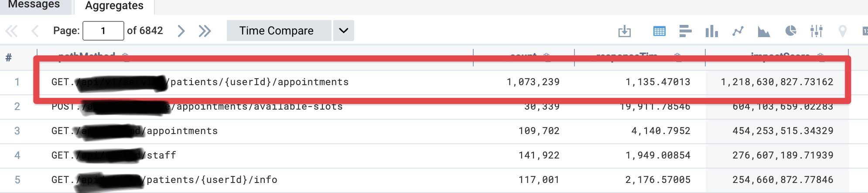Image resolution: width=868 pixels, height=193 pixels.
Task: Go to the first page of results
Action: pyautogui.click(x=12, y=31)
